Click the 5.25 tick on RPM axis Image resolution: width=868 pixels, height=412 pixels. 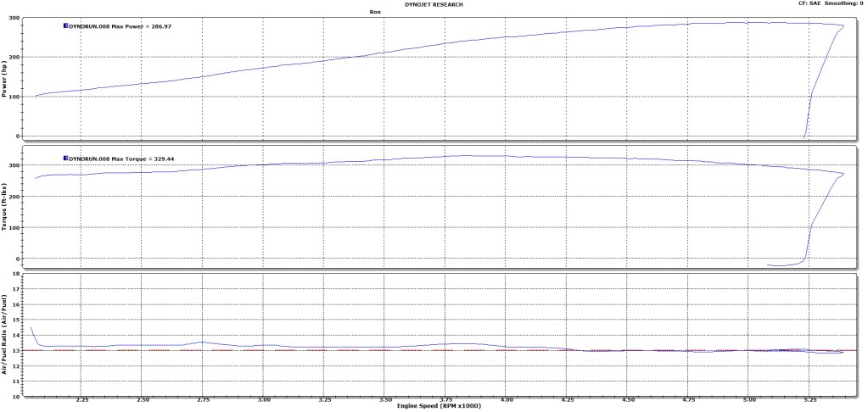(x=809, y=399)
